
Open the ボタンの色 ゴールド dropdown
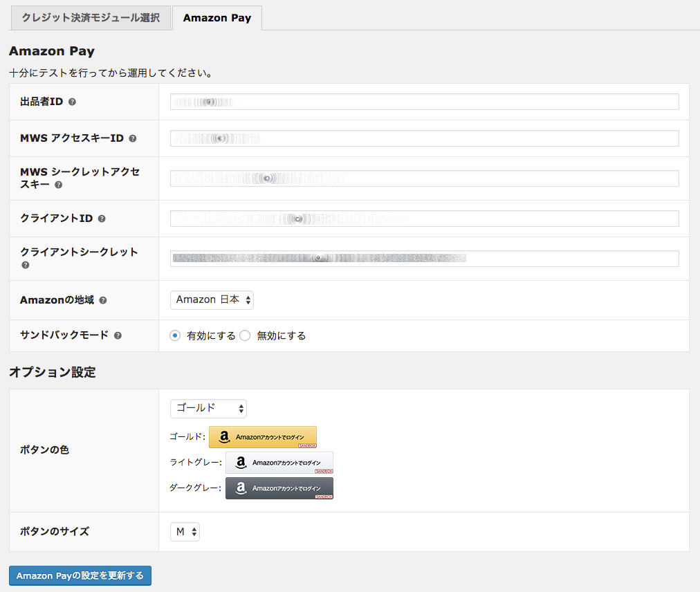[208, 409]
